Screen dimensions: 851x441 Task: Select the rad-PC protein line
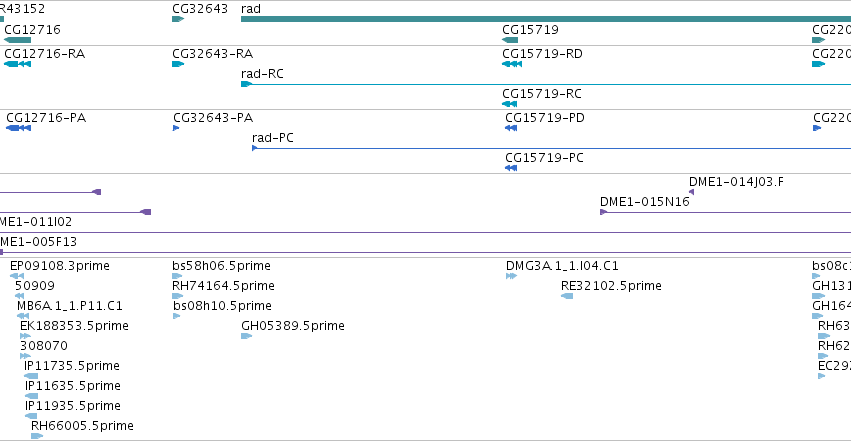[551, 148]
